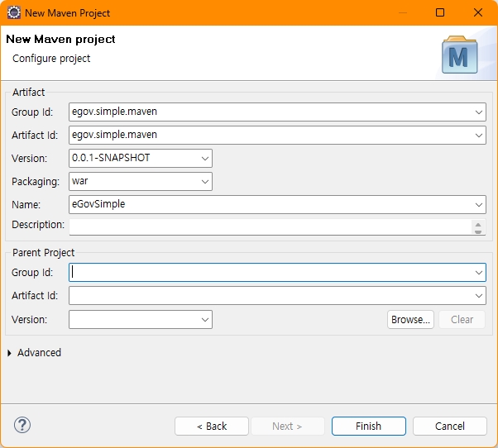Screen dimensions: 498x448
Task: Open the Parent Project Group Id dropdown arrow
Action: 479,272
